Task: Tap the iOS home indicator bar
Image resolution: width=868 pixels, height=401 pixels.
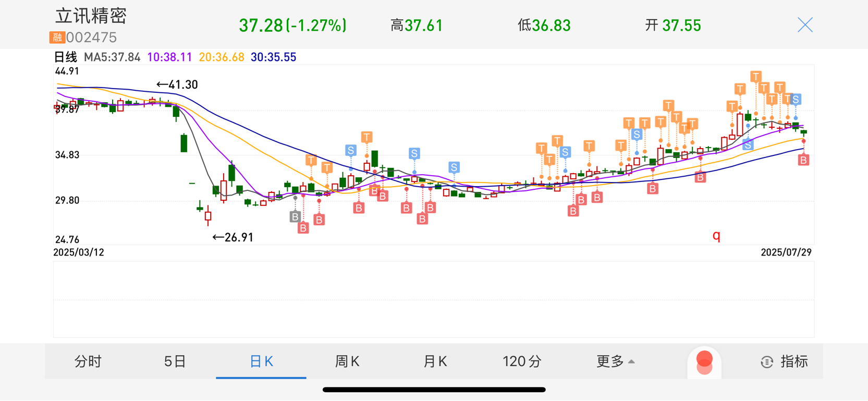Action: pos(434,390)
